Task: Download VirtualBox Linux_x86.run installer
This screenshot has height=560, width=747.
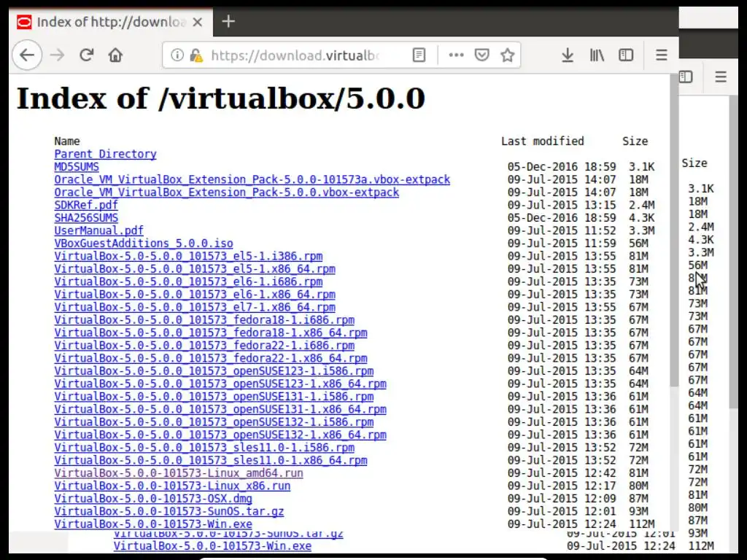Action: pos(172,486)
